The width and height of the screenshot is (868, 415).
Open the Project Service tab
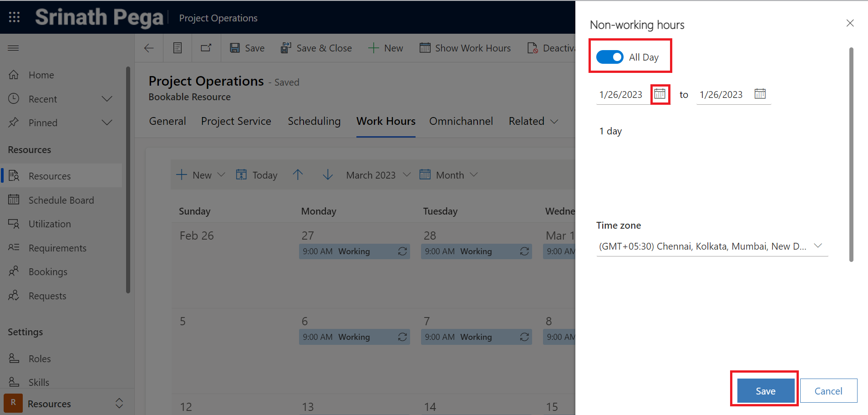[236, 121]
